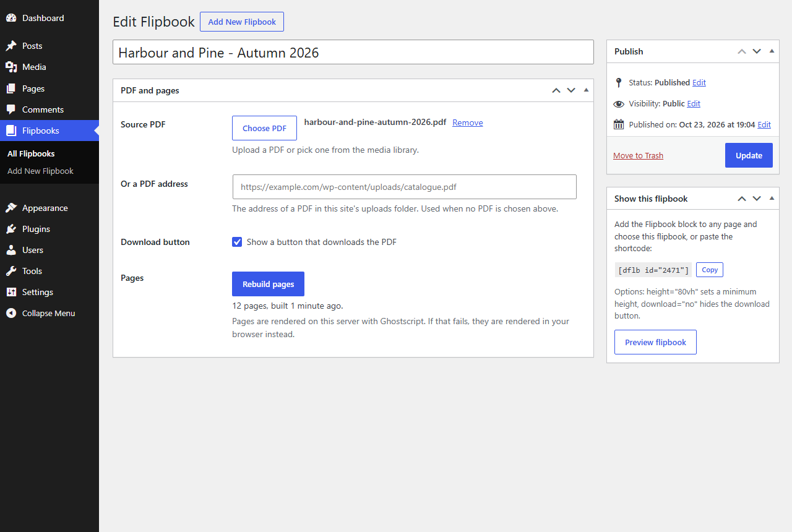Click the flipbook title field
Screen dimensions: 792x532
[353, 52]
